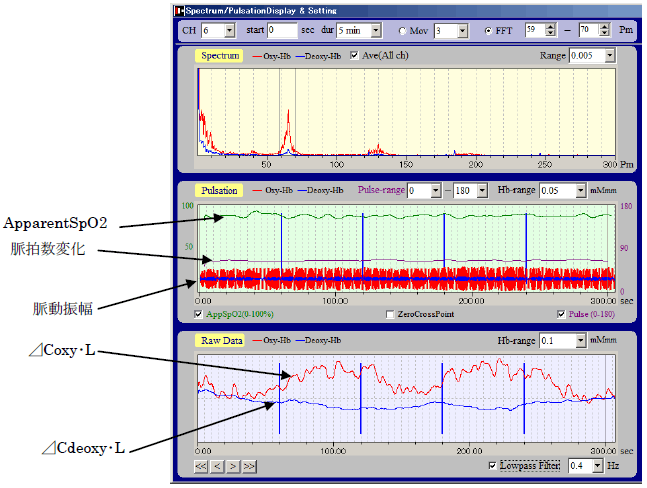The height and width of the screenshot is (488, 647).
Task: Toggle the Ave(All ch) checkbox
Action: pos(355,56)
